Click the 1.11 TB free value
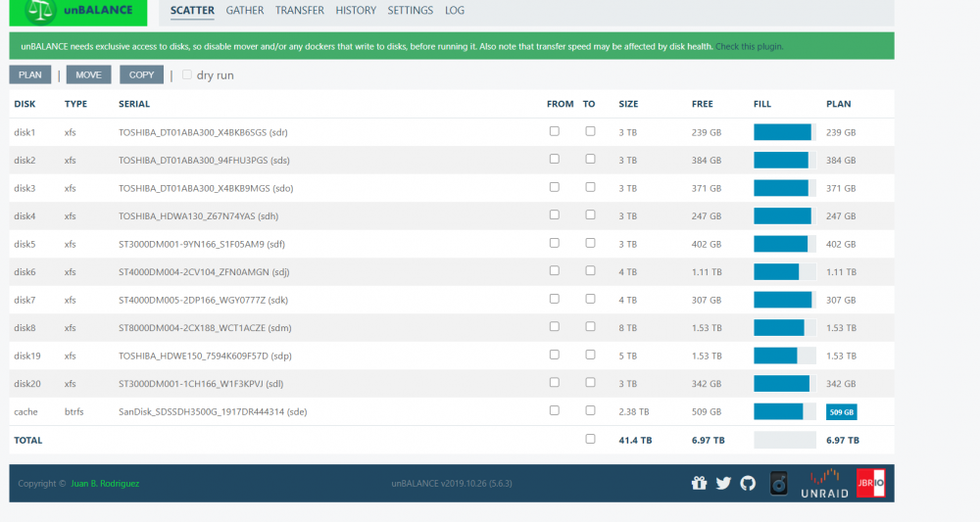This screenshot has width=980, height=522. 707,272
